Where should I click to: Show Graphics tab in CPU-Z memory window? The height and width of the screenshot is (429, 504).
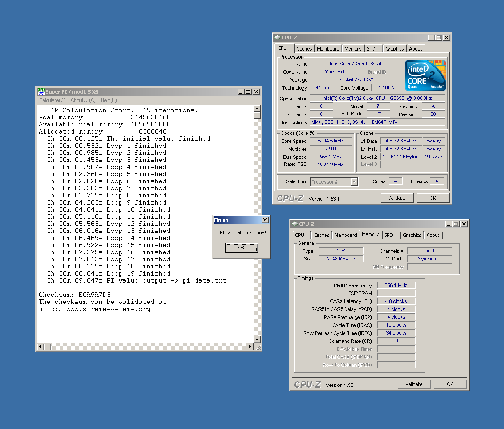coord(412,235)
